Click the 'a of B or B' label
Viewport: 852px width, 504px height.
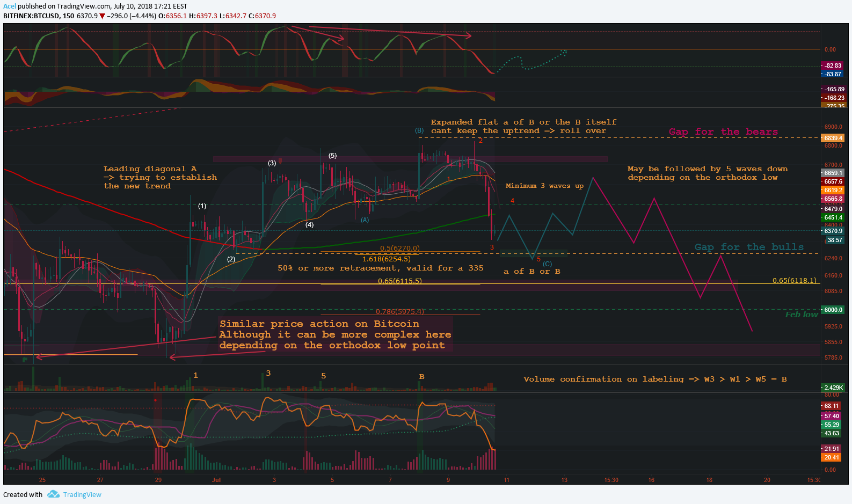click(532, 271)
